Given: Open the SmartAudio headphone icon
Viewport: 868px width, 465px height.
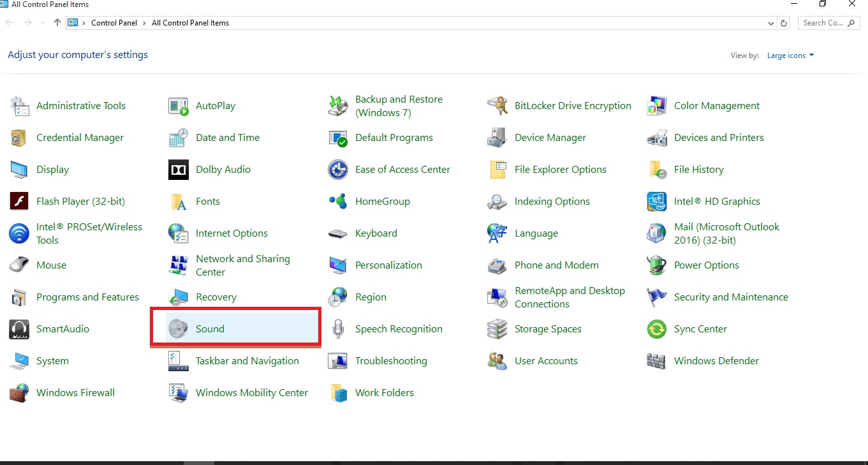Looking at the screenshot, I should (20, 329).
